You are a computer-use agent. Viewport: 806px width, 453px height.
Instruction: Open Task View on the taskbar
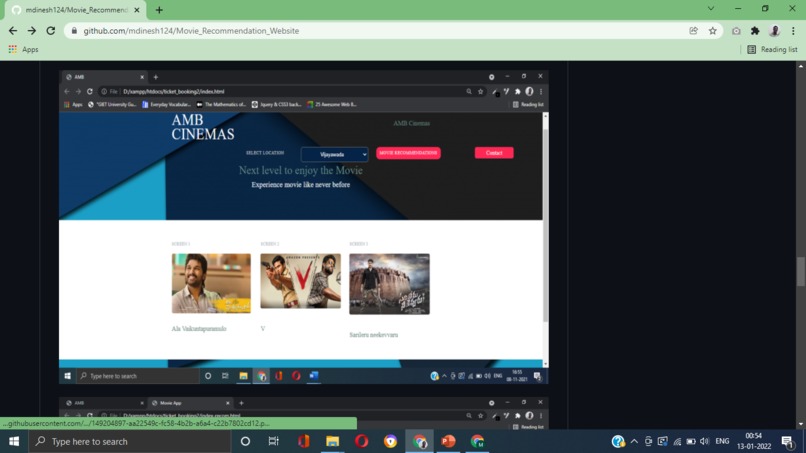[274, 441]
